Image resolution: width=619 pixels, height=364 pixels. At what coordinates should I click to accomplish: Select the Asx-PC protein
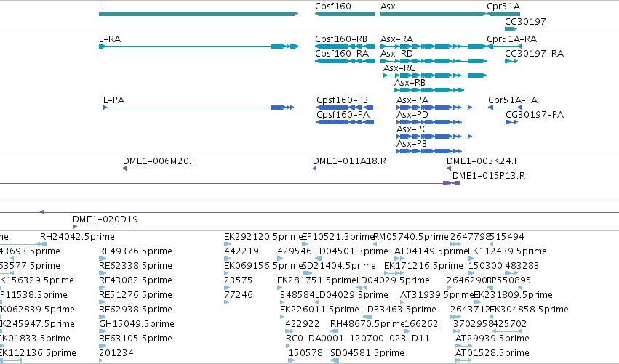[434, 137]
